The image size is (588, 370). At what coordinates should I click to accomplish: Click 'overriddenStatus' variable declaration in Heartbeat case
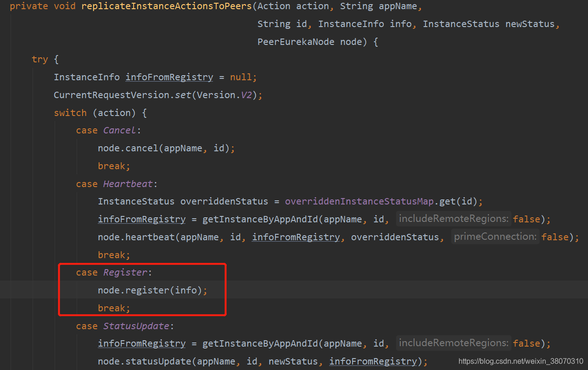click(x=224, y=202)
